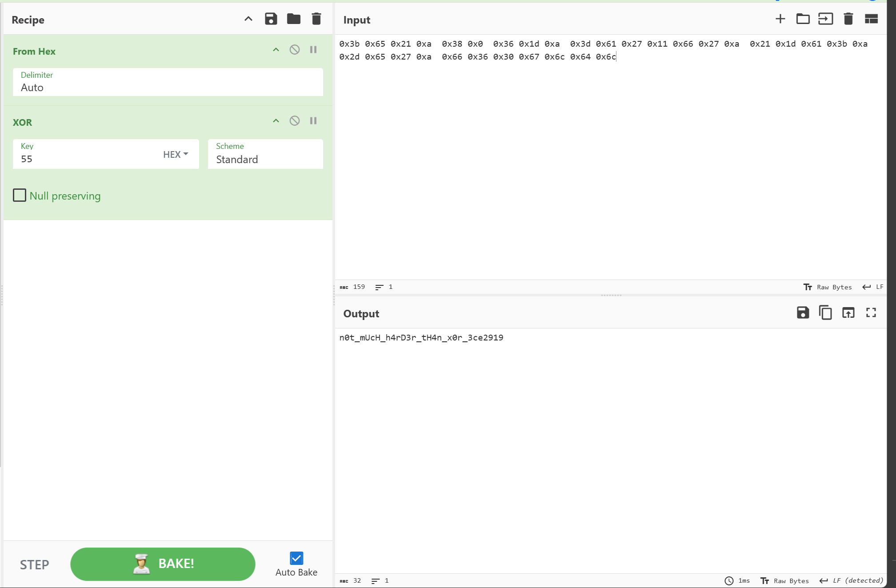The width and height of the screenshot is (896, 588).
Task: Click the 1ms bake time indicator
Action: click(737, 581)
